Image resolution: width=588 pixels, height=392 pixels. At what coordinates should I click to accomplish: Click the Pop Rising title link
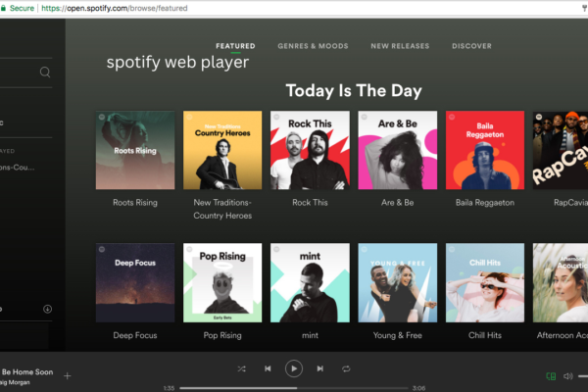coord(222,335)
